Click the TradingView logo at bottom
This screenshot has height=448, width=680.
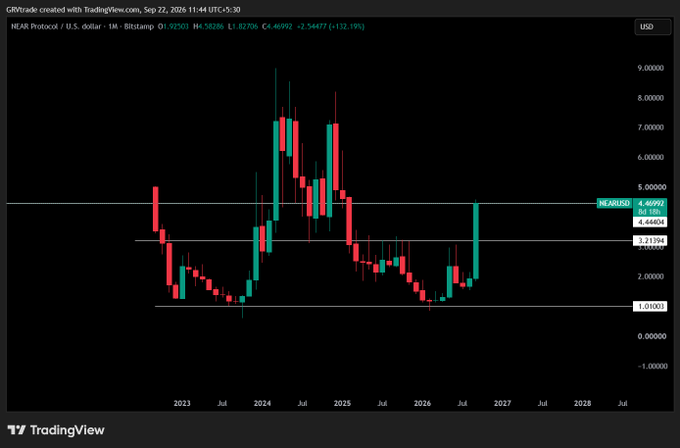point(56,430)
